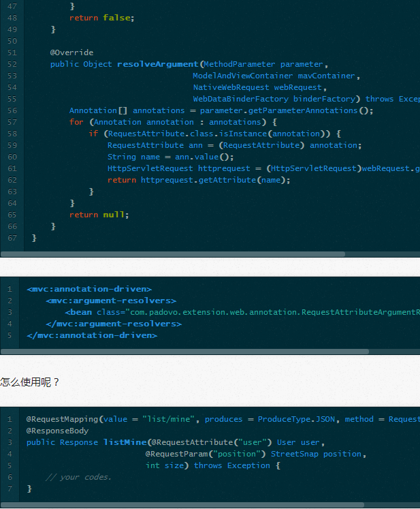
Task: Click 'String name = ann.value();' line
Action: [x=171, y=157]
